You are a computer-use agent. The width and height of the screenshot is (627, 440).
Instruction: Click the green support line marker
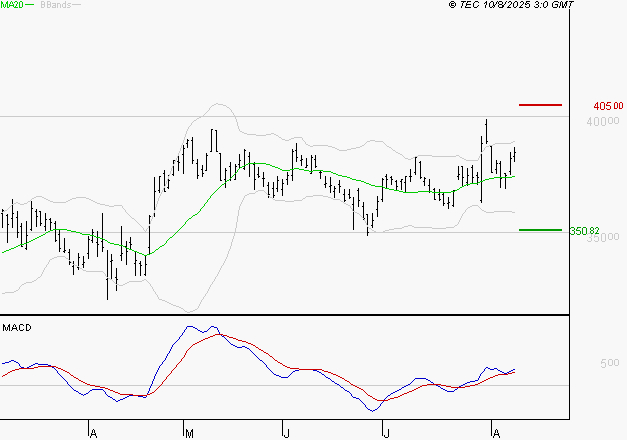540,230
